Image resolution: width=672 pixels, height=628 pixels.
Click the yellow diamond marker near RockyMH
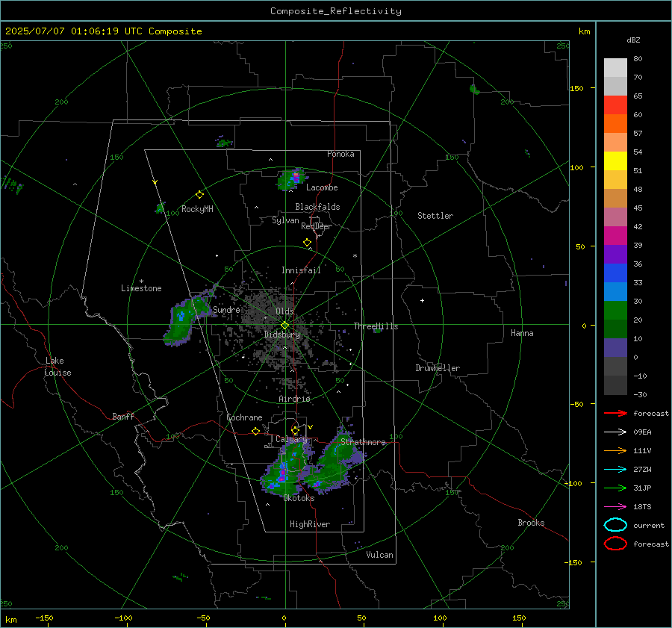pos(199,195)
